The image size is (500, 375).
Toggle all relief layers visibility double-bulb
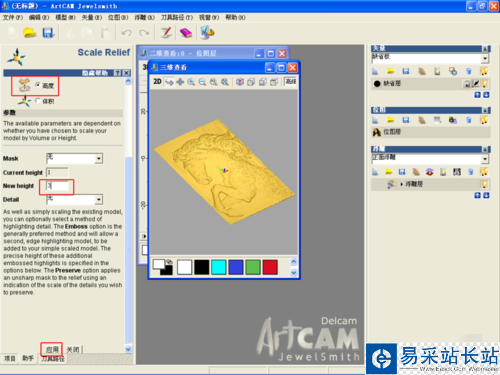tap(484, 172)
